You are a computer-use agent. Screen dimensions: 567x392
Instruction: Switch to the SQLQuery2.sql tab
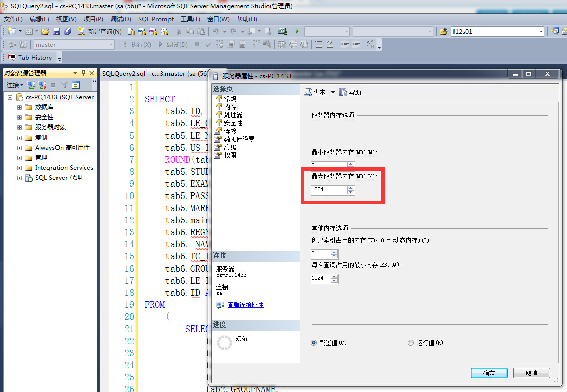[x=155, y=74]
